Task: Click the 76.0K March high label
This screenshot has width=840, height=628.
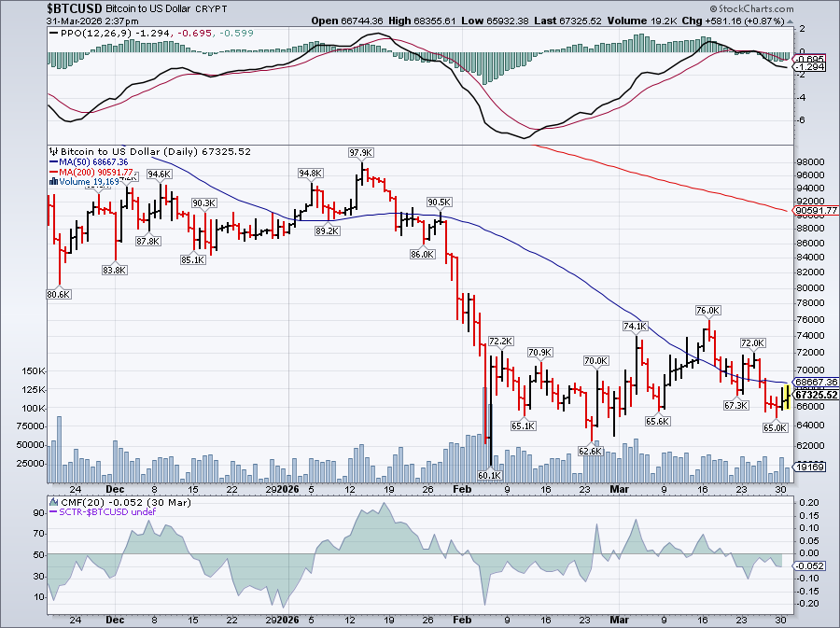Action: click(707, 311)
